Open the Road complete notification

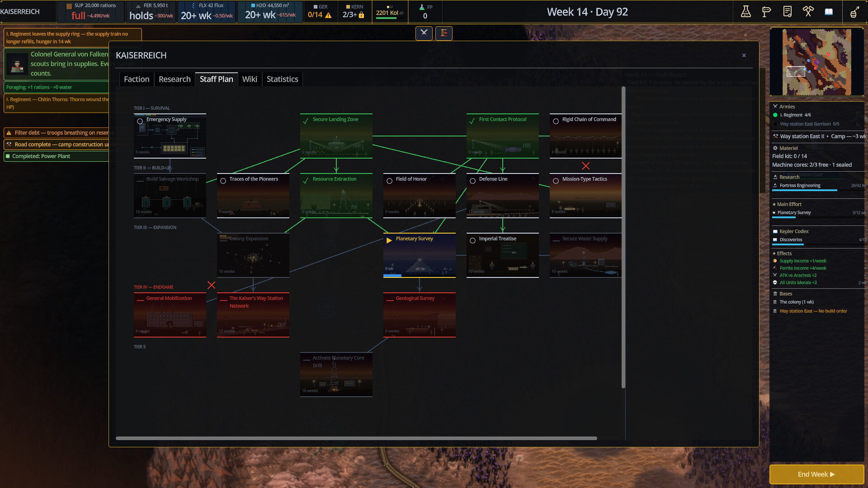click(x=57, y=145)
